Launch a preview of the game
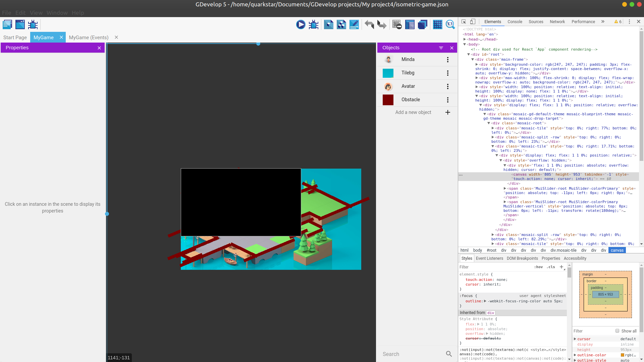The width and height of the screenshot is (644, 362). click(x=301, y=24)
